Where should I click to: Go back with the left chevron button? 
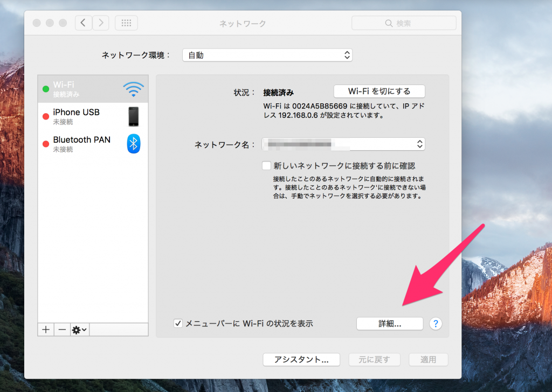[84, 23]
